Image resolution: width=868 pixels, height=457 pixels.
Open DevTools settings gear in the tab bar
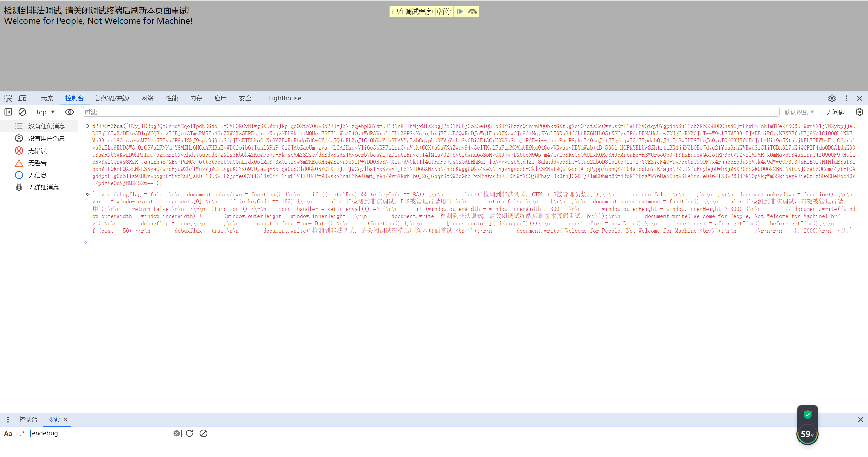(x=832, y=98)
